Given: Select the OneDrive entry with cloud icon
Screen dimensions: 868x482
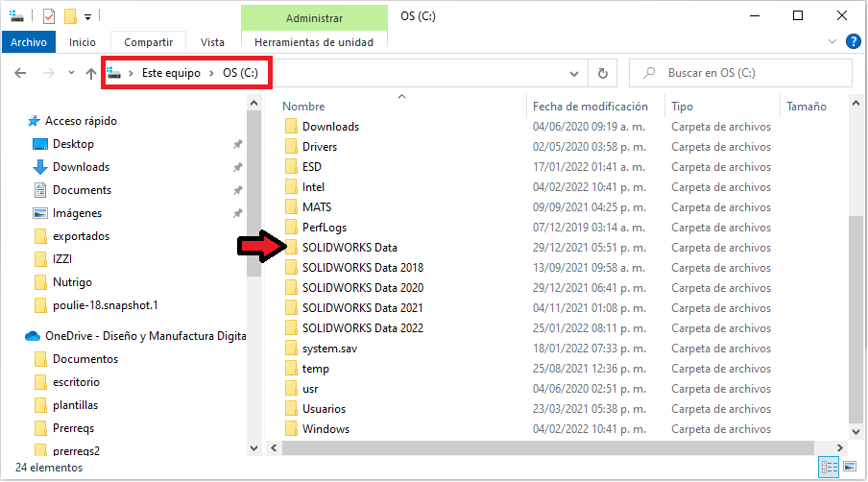Looking at the screenshot, I should 135,336.
